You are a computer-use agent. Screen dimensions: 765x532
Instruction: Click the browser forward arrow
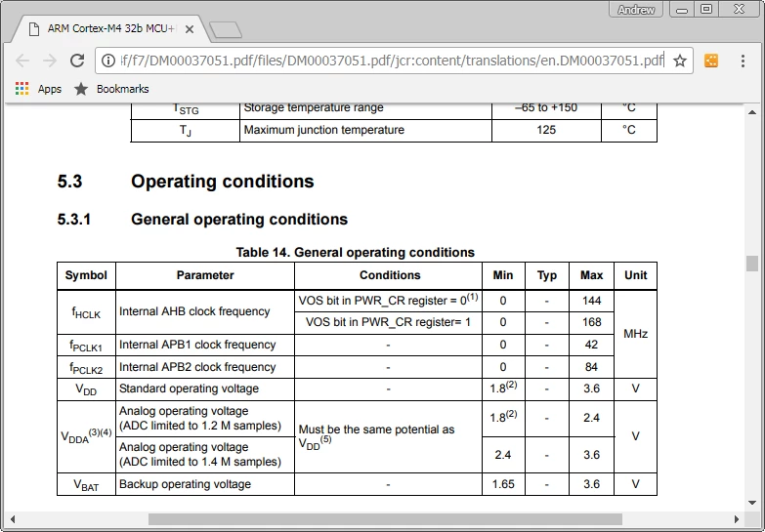tap(50, 61)
